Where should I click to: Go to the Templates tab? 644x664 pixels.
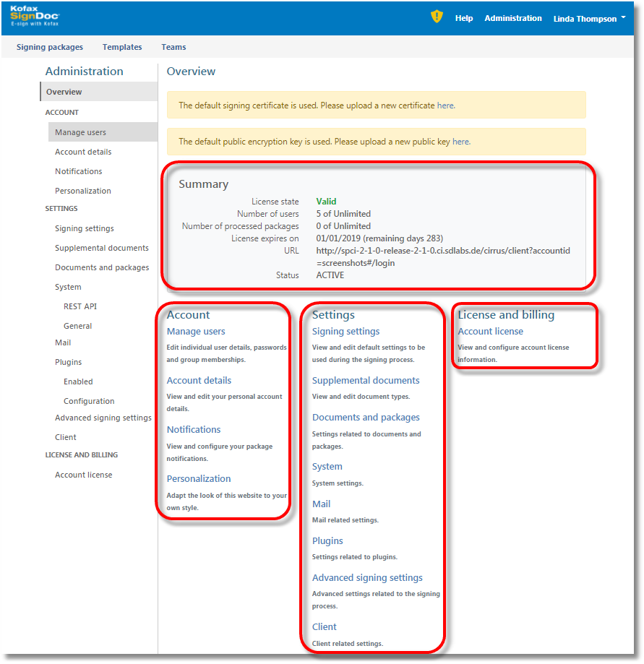tap(122, 47)
